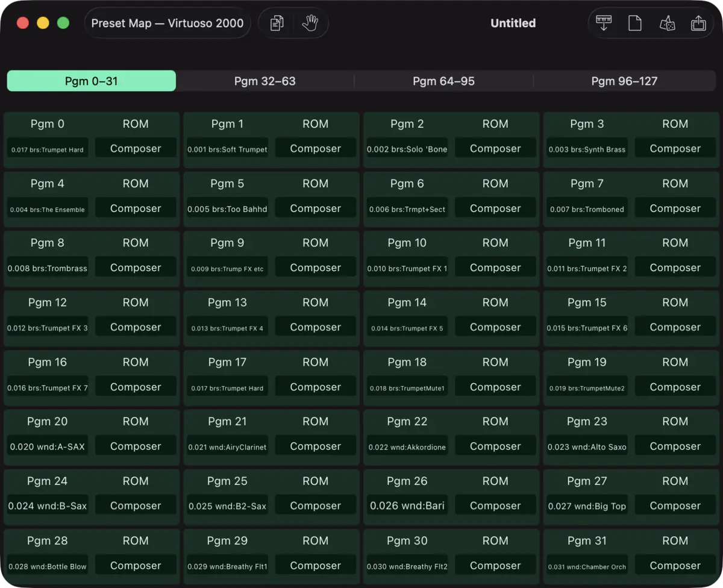Click preset 0.006 brs:Trmpt+Sect
This screenshot has height=588, width=723.
407,209
